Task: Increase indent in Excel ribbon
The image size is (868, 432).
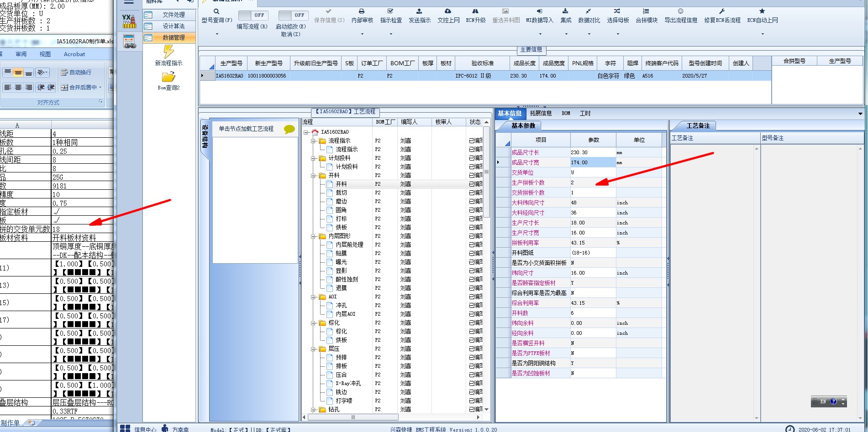Action: (51, 87)
